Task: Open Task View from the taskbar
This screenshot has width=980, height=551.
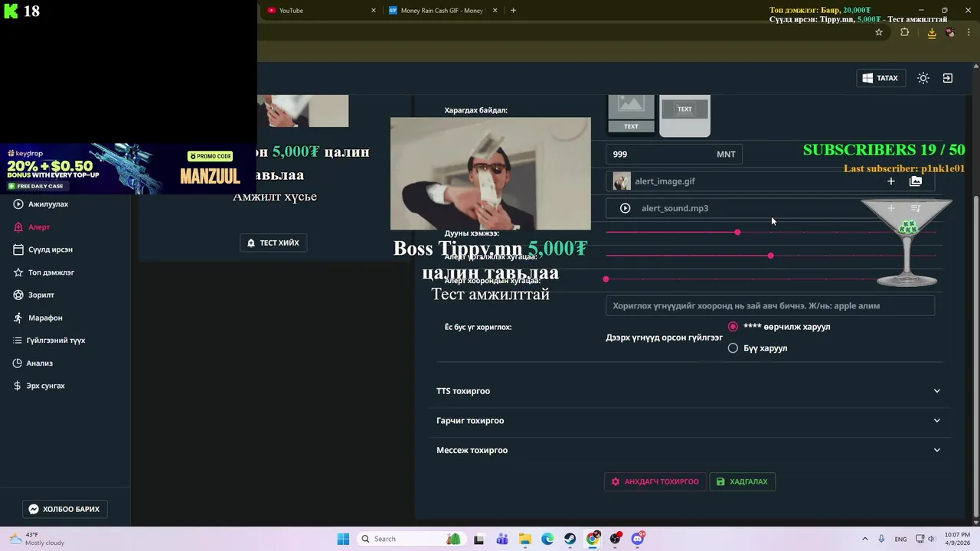Action: pos(479,539)
